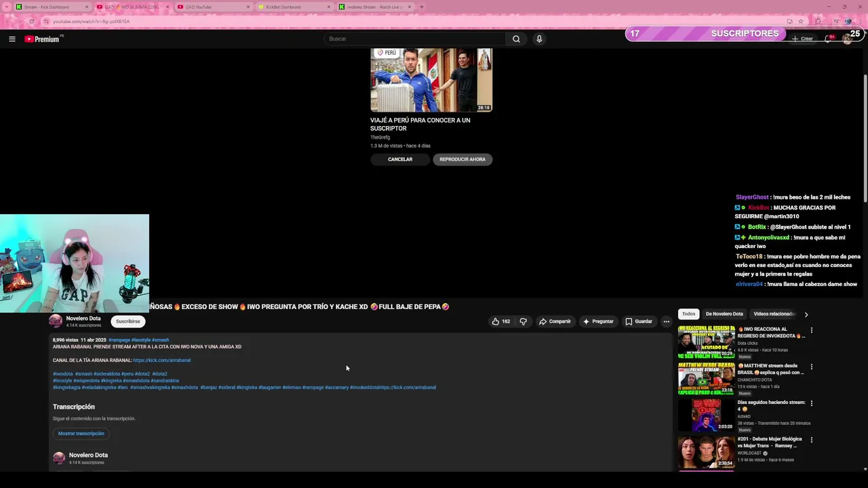Open options for #201 Debate video
Image resolution: width=868 pixels, height=488 pixels.
tap(812, 441)
